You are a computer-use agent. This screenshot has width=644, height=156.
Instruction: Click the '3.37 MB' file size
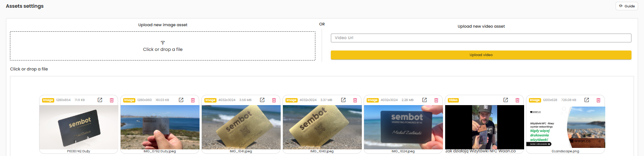(x=326, y=100)
